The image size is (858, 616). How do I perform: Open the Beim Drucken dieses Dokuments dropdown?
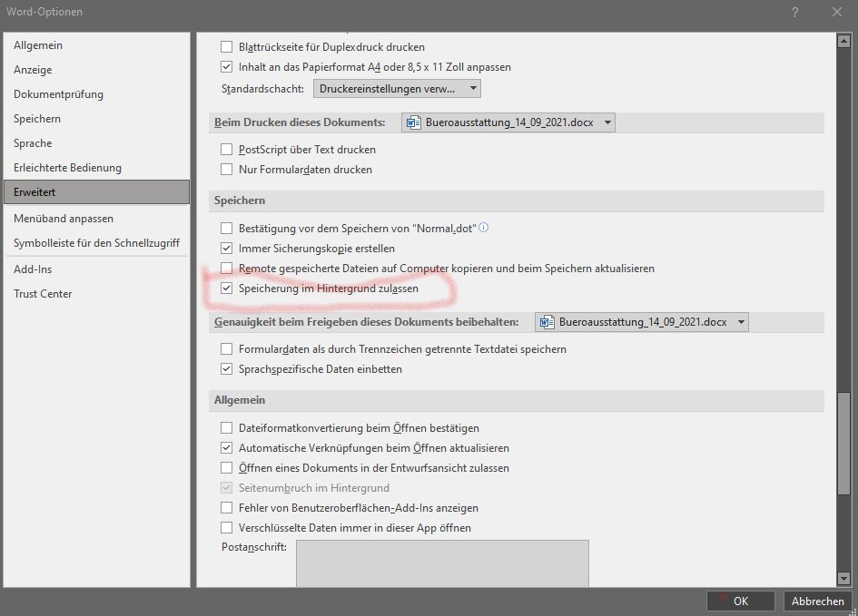click(x=508, y=122)
